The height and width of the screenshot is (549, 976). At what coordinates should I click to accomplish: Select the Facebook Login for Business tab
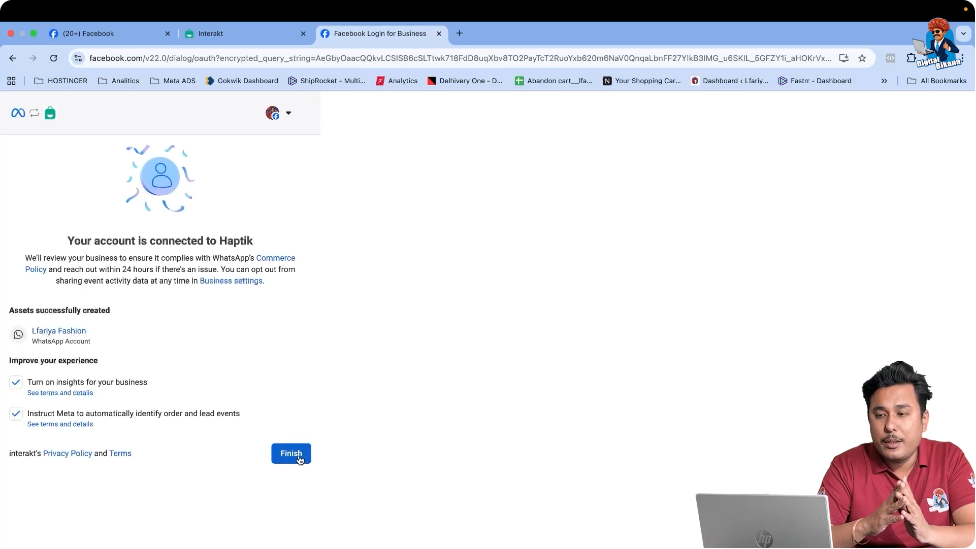pos(380,34)
